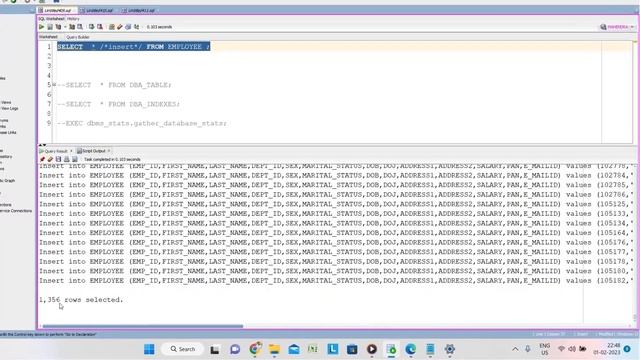Select the Worksheet tab below the toolbar

[x=48, y=37]
